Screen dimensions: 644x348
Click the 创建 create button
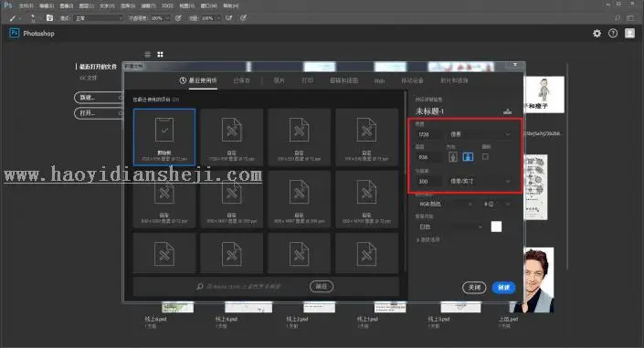point(503,288)
